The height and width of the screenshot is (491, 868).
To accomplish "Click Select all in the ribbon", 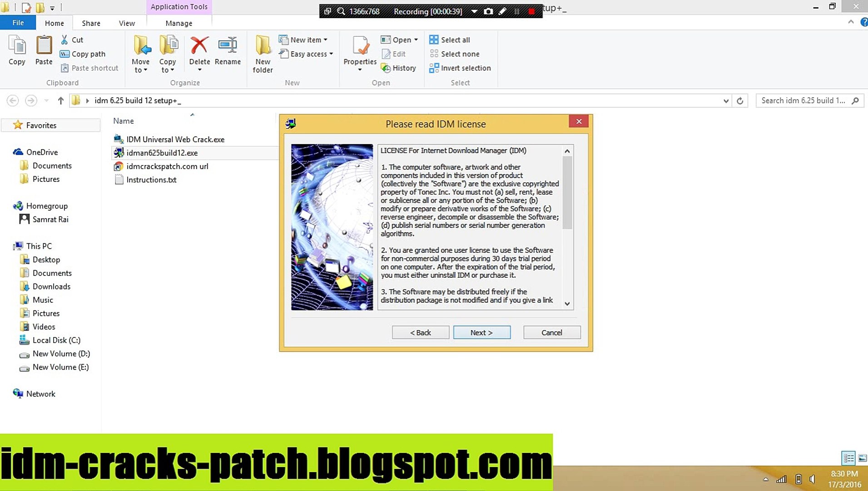I will coord(450,40).
